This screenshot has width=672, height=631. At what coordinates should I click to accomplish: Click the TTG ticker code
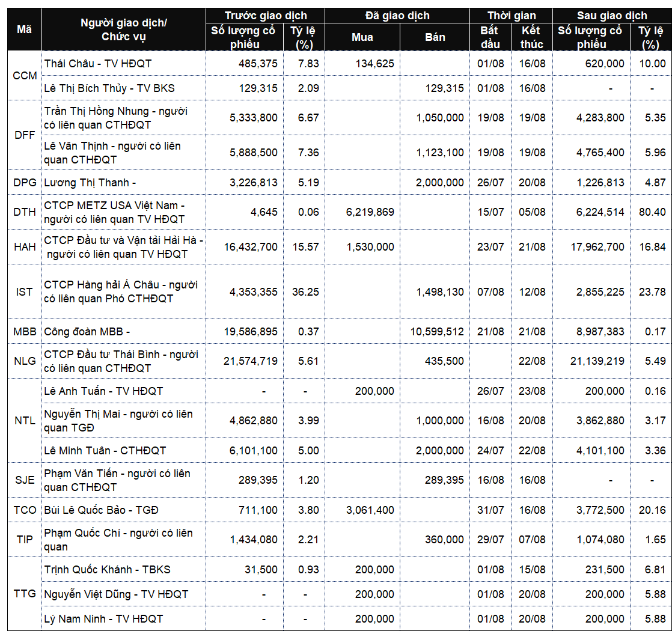23,594
